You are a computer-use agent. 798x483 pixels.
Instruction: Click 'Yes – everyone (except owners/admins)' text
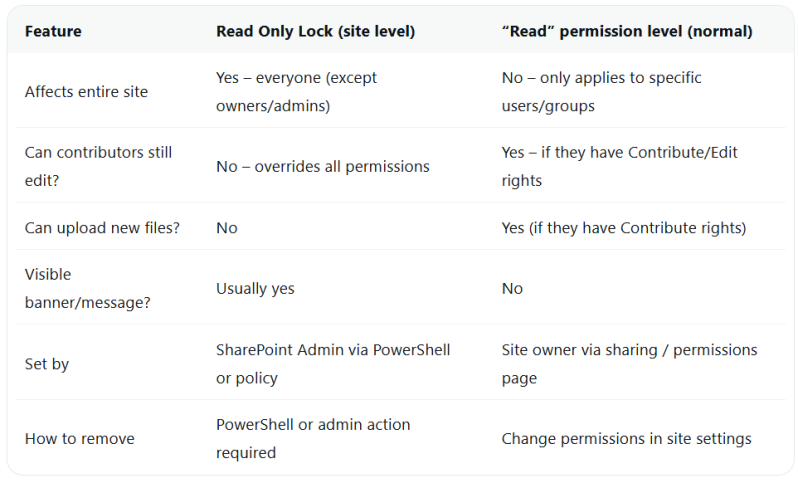297,91
